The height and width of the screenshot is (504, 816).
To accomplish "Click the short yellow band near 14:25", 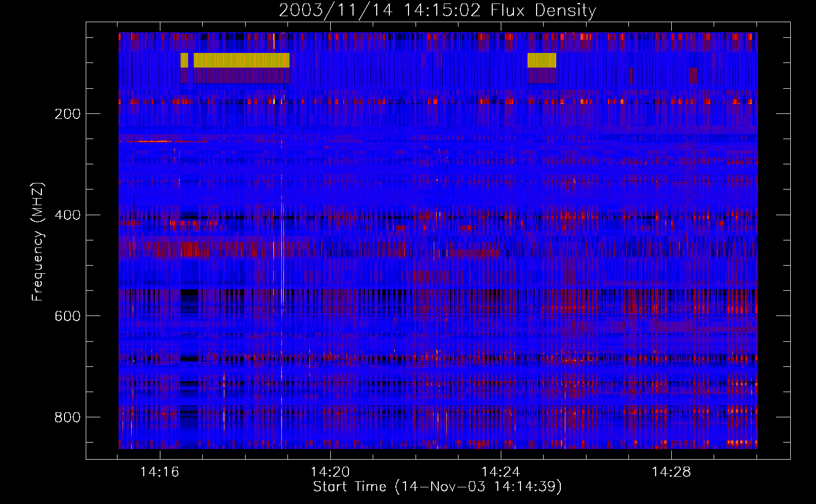I will tap(542, 60).
